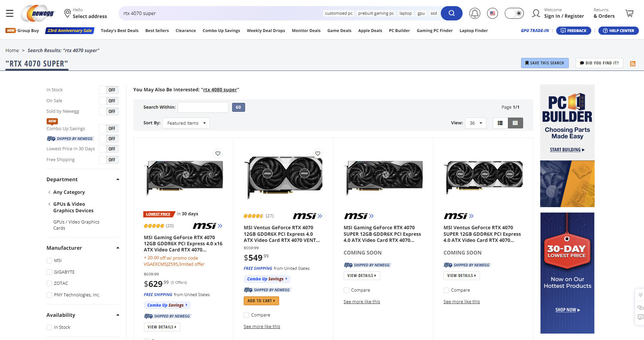Toggle the In Stock filter switch
The width and height of the screenshot is (644, 340).
click(109, 90)
